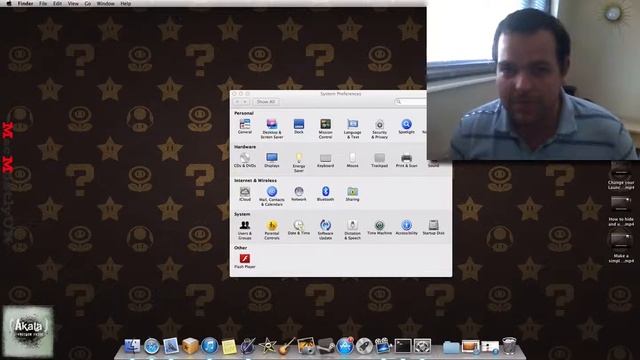Open the General preferences pane

pos(245,126)
